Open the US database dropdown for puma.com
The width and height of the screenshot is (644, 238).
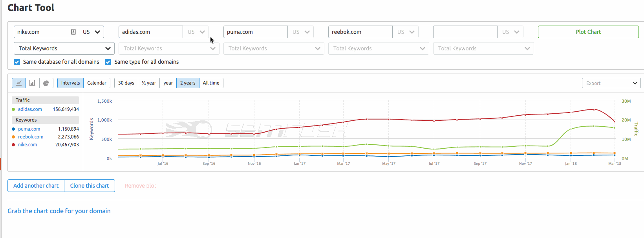coord(301,32)
